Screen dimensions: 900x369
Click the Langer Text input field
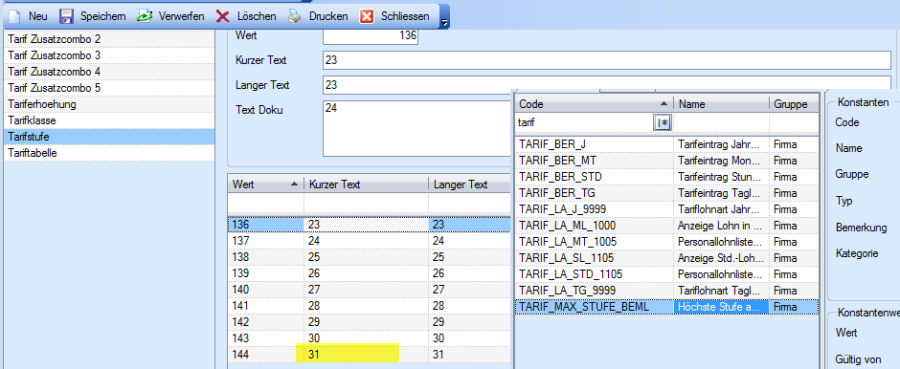coord(607,85)
